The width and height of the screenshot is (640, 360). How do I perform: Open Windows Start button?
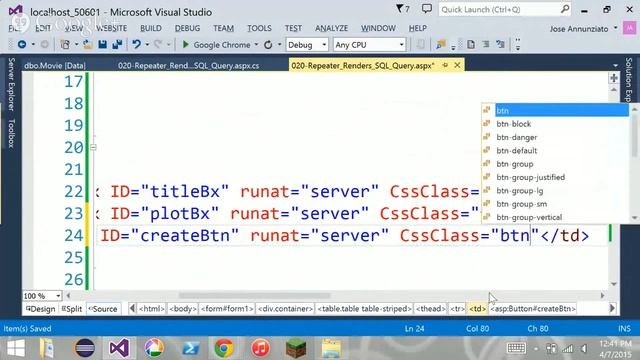(16, 349)
